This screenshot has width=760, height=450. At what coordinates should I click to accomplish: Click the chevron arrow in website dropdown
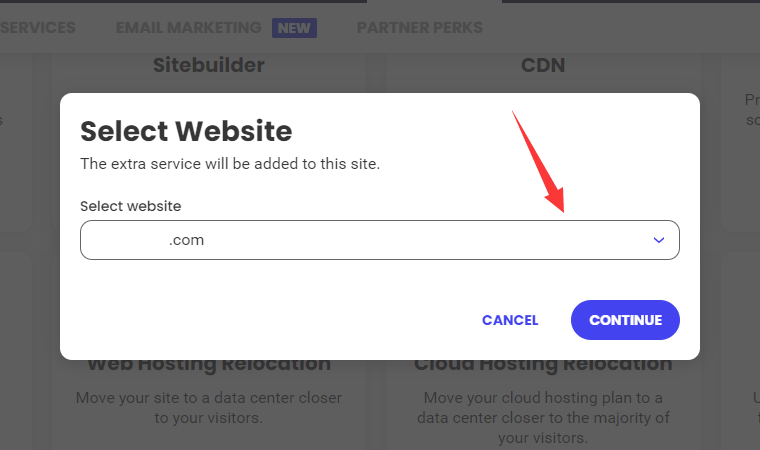[x=659, y=240]
